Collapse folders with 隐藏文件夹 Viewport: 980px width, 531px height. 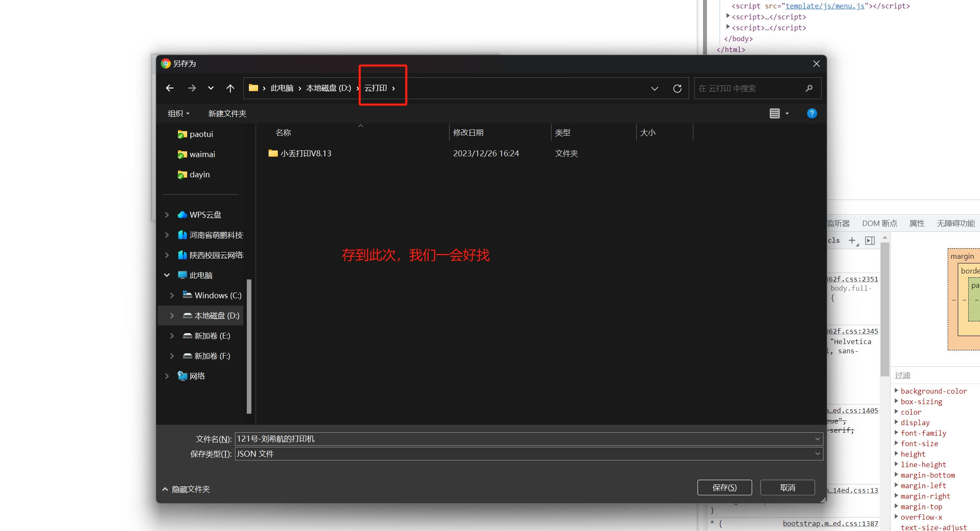[x=186, y=489]
